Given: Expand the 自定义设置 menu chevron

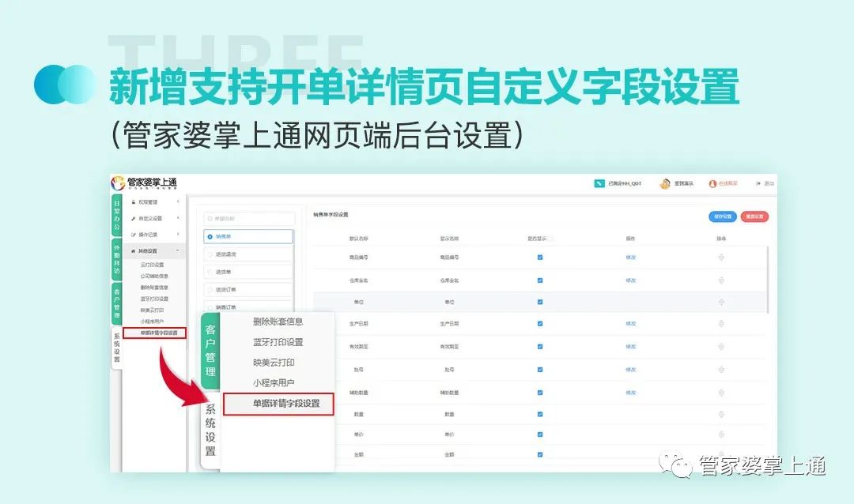Looking at the screenshot, I should click(178, 218).
